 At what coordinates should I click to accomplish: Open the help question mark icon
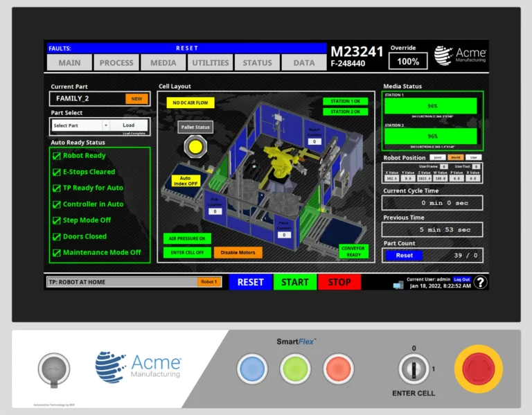coord(481,282)
